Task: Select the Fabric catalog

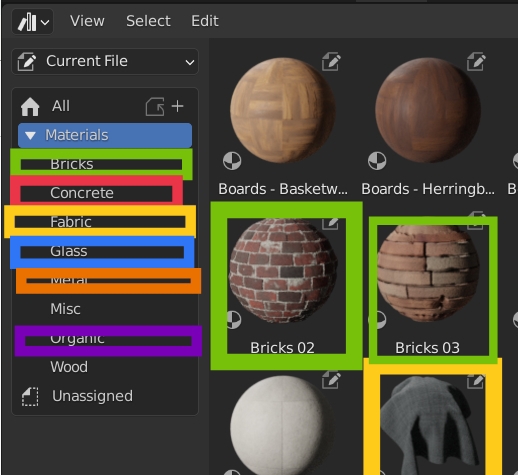Action: click(x=105, y=222)
